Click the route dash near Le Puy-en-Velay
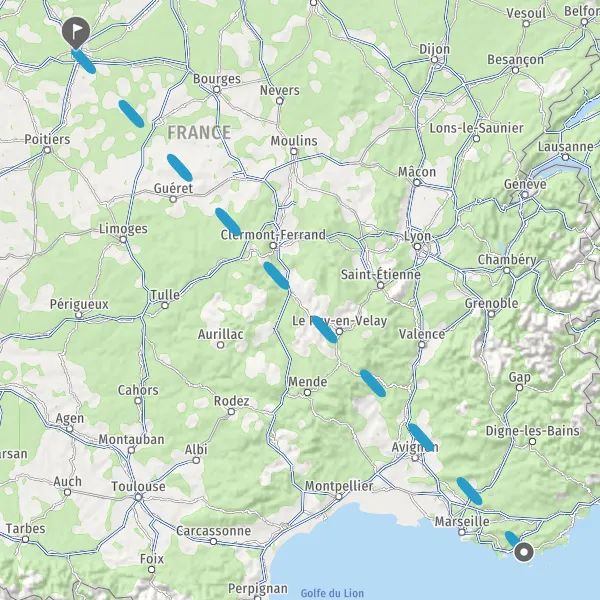The image size is (600, 600). click(324, 329)
